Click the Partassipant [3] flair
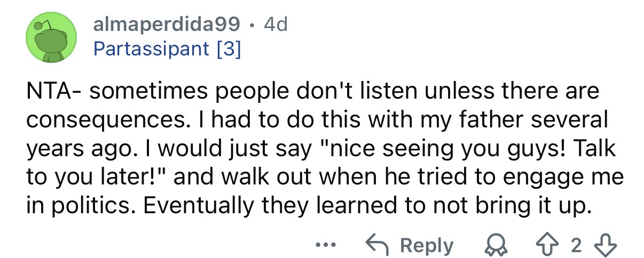The height and width of the screenshot is (258, 644). click(x=167, y=50)
